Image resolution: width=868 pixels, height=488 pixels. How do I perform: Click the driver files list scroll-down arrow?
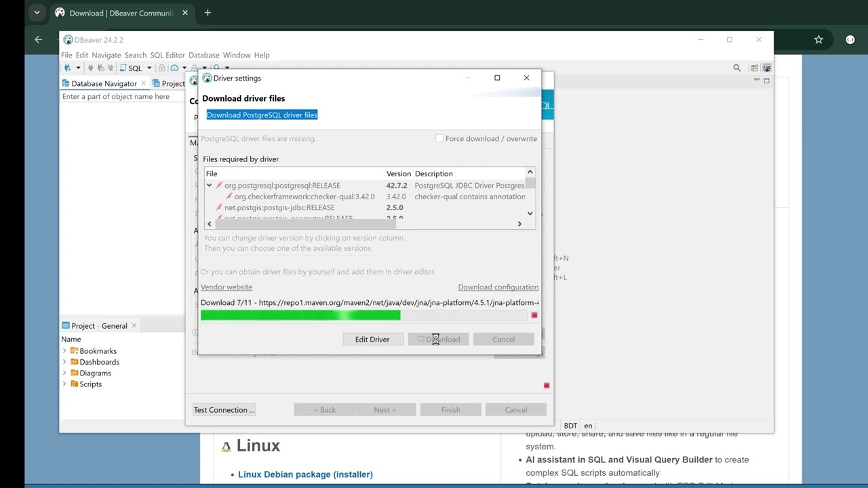(530, 213)
